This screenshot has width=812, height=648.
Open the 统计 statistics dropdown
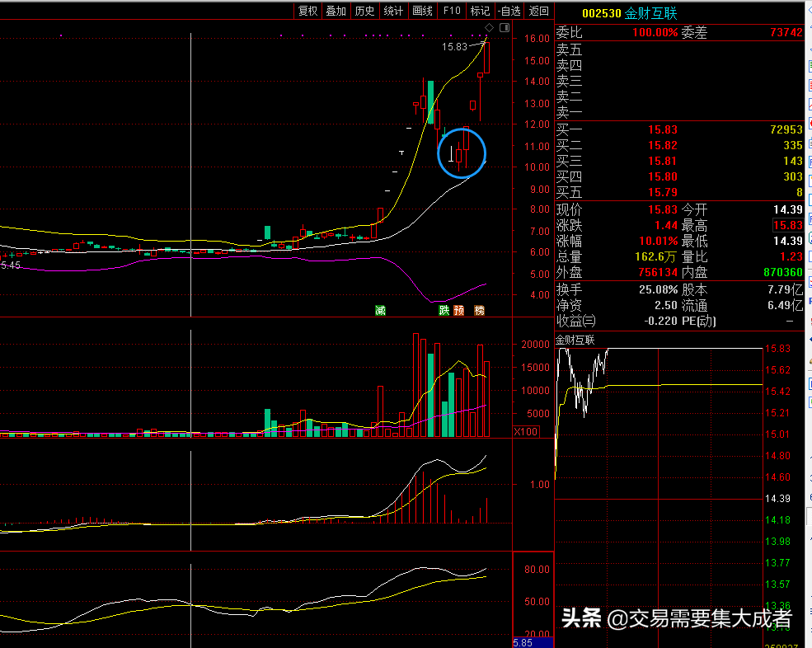[394, 11]
